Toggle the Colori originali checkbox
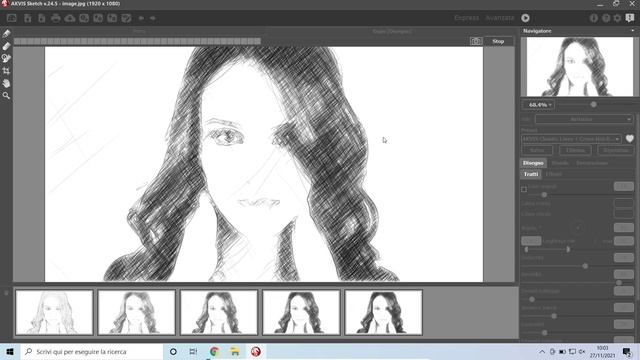The image size is (640, 360). pyautogui.click(x=524, y=189)
